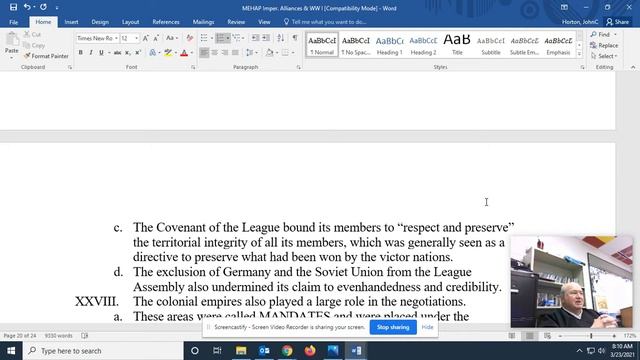Justify the paragraph text
Screen dimensions: 640x360
235,53
